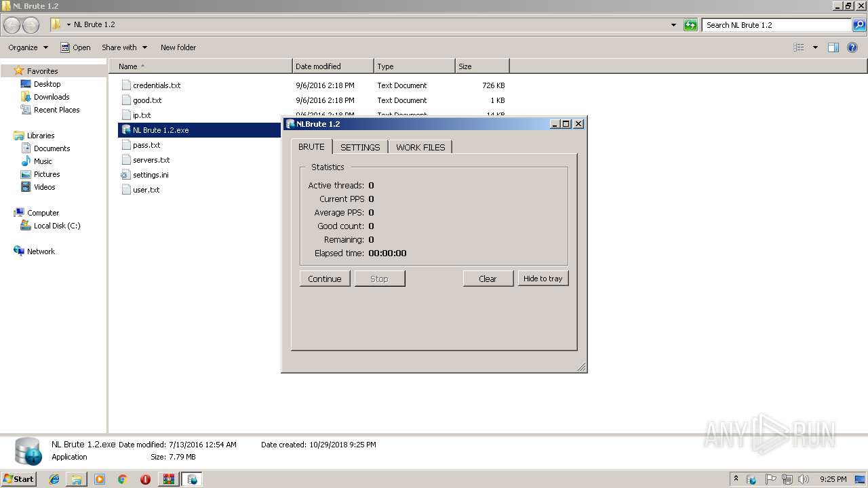Open Opera browser from the taskbar
The width and height of the screenshot is (868, 488).
(145, 479)
